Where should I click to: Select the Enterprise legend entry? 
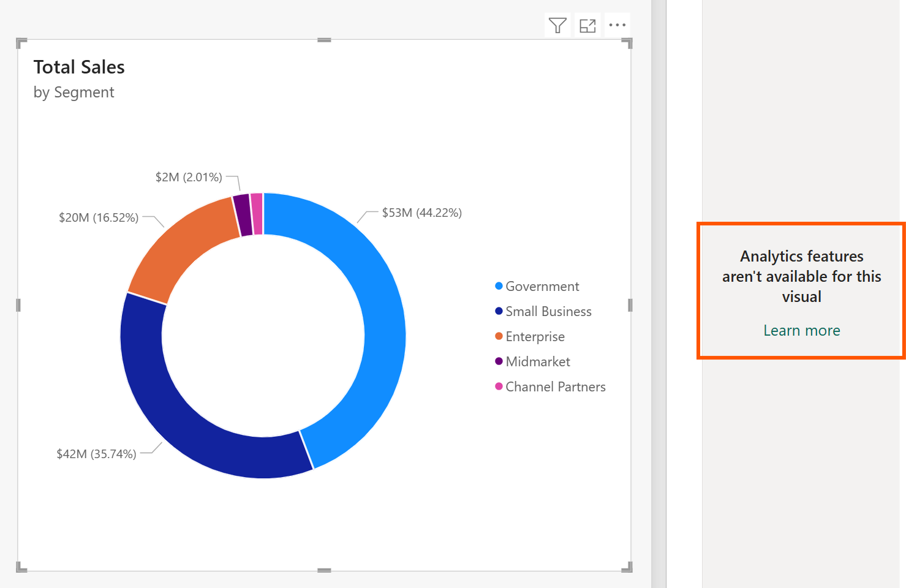(x=535, y=336)
